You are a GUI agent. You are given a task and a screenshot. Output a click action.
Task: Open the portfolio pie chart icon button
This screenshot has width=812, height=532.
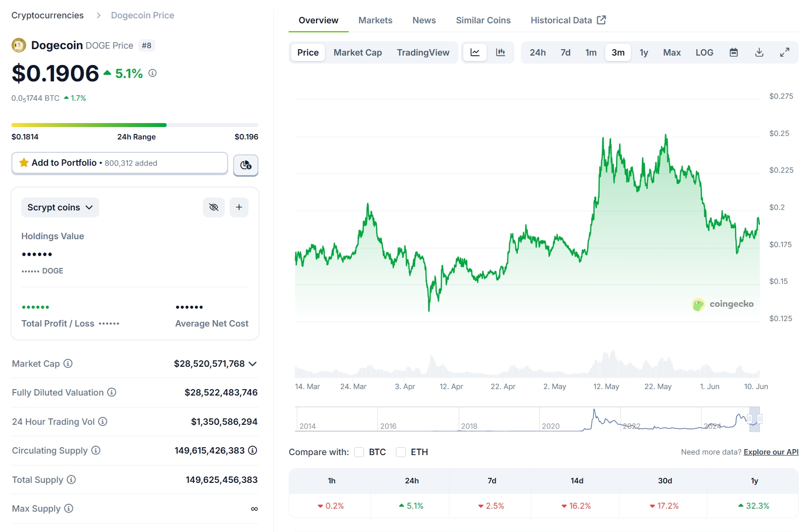(246, 165)
